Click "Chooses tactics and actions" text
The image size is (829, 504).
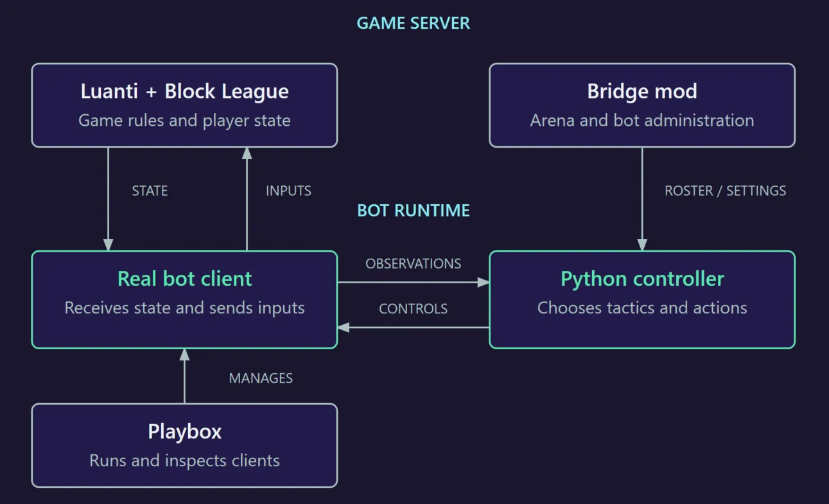642,308
